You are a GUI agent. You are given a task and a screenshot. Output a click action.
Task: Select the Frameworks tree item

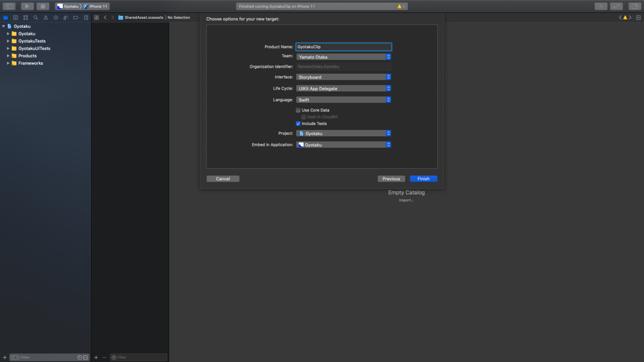[31, 63]
